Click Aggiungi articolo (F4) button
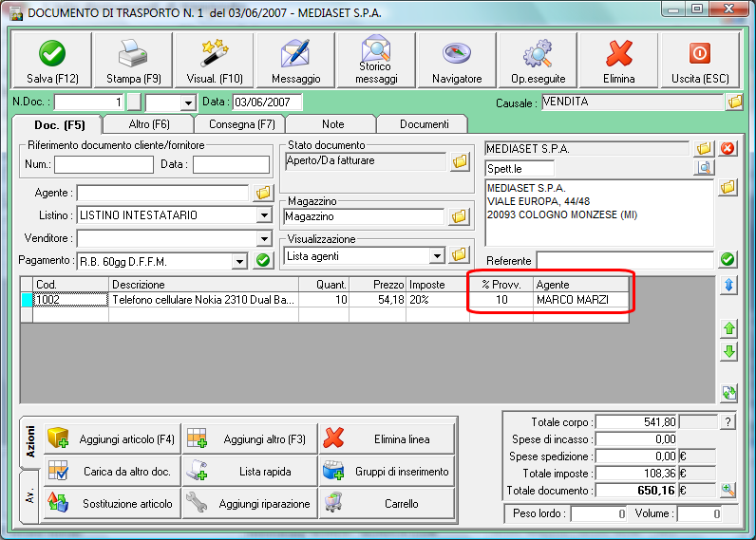756x540 pixels. 112,438
